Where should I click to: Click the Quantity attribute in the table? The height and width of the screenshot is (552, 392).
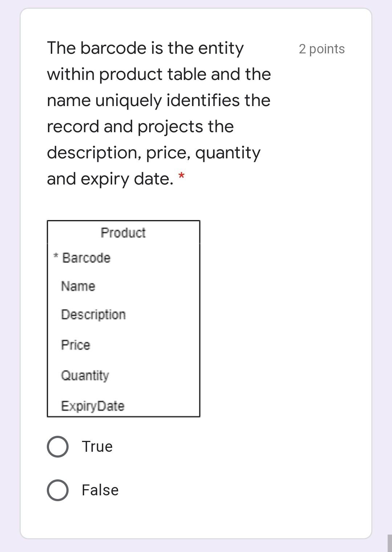point(85,376)
